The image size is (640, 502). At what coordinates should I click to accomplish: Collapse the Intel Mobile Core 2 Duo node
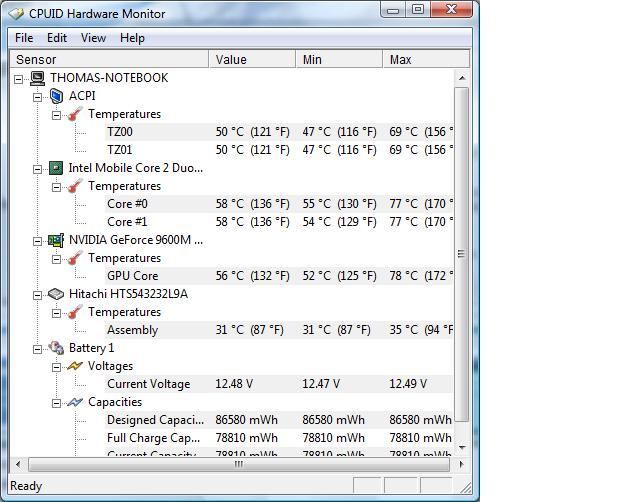pos(38,169)
